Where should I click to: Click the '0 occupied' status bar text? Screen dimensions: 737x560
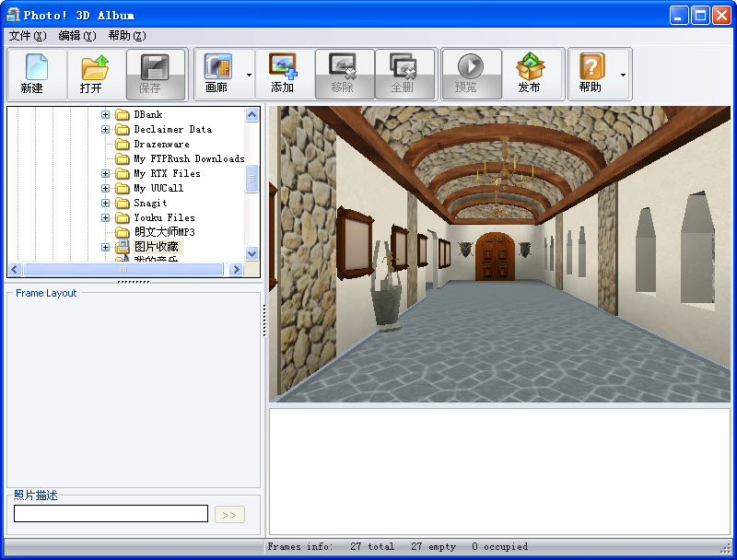(x=500, y=546)
